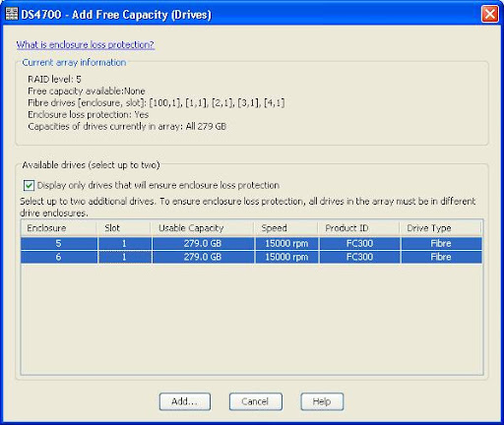Viewport: 504px width, 425px height.
Task: Select the drive row with enclosure 6
Action: (252, 257)
